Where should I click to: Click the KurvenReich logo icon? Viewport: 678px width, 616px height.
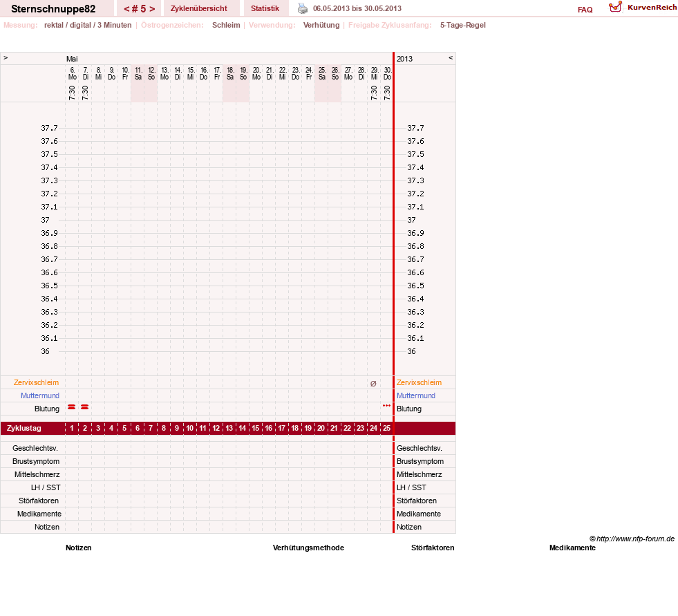pyautogui.click(x=615, y=7)
